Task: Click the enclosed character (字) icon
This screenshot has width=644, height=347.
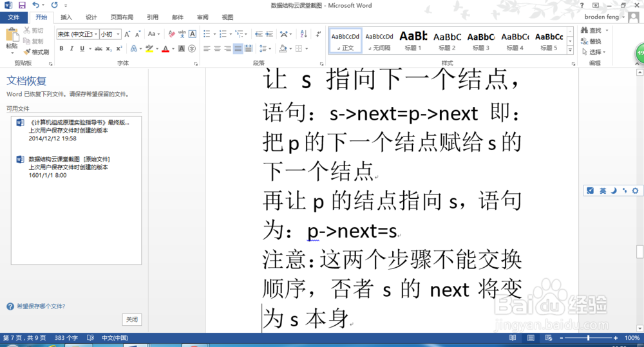Action: click(x=192, y=48)
